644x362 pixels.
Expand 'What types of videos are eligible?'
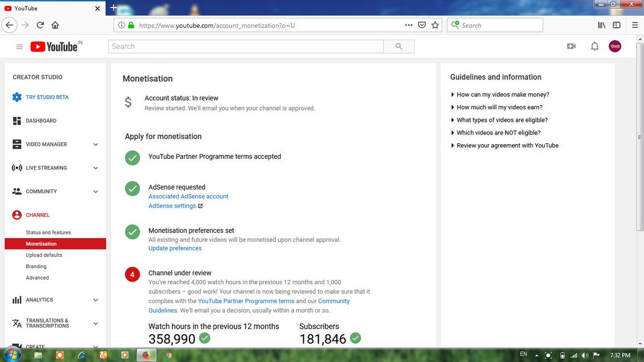click(x=499, y=120)
